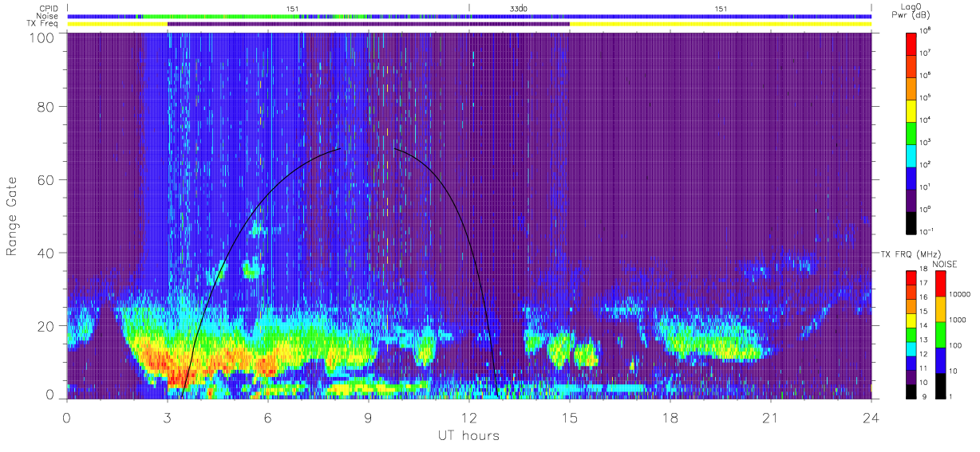Click the '100' label on the NOISE scale
980x452 pixels.
957,345
